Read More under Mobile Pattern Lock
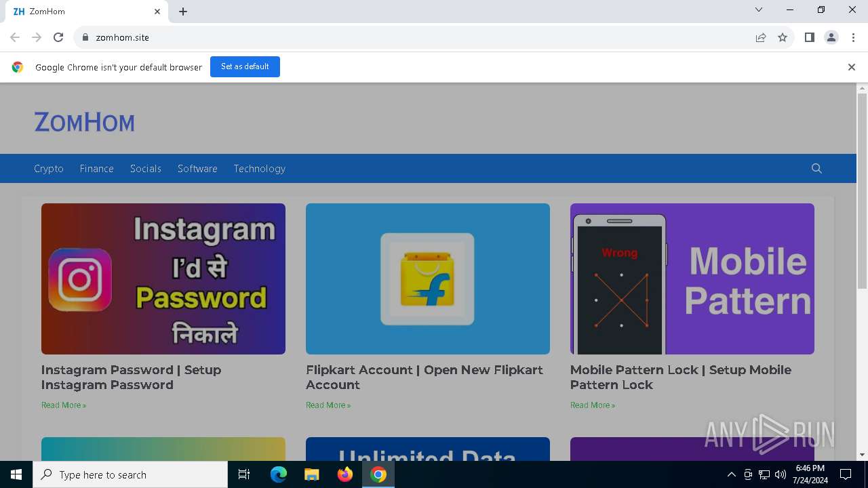The width and height of the screenshot is (868, 488). click(x=593, y=405)
